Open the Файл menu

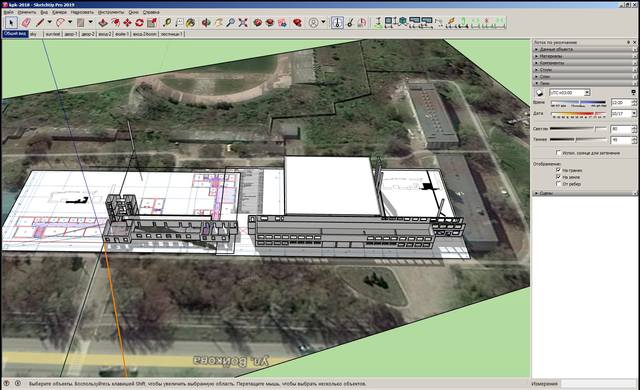pos(9,12)
